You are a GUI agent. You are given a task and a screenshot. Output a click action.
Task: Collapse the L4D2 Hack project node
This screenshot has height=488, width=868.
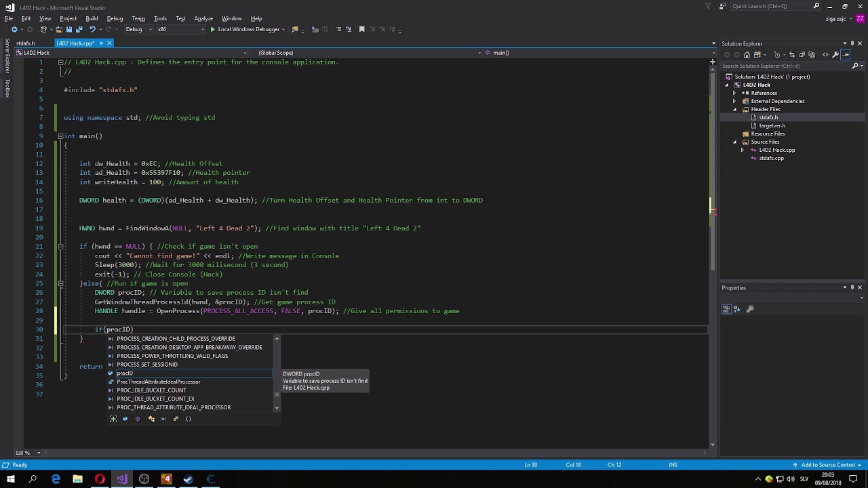click(x=727, y=85)
